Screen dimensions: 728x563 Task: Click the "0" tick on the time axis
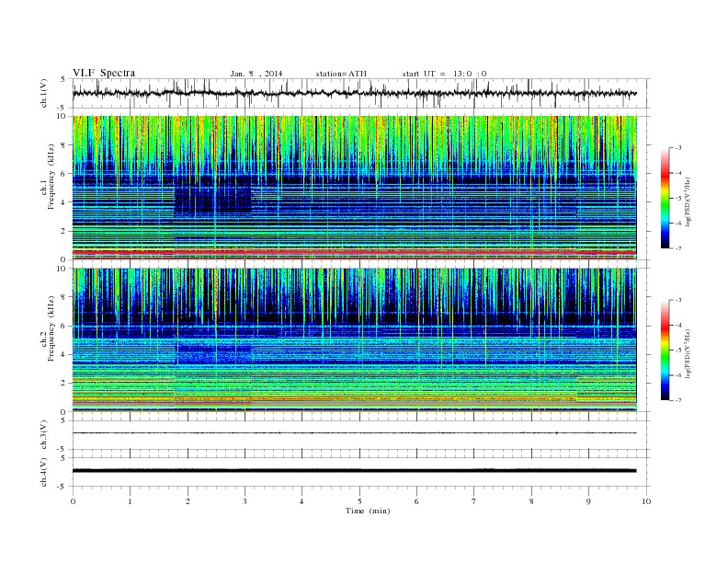click(x=73, y=501)
